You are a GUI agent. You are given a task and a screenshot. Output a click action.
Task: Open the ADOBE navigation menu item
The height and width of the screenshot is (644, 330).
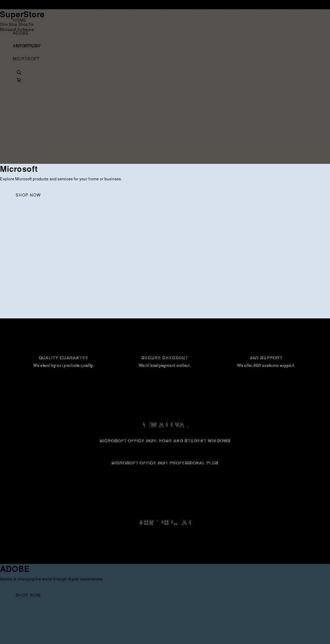coord(21,33)
